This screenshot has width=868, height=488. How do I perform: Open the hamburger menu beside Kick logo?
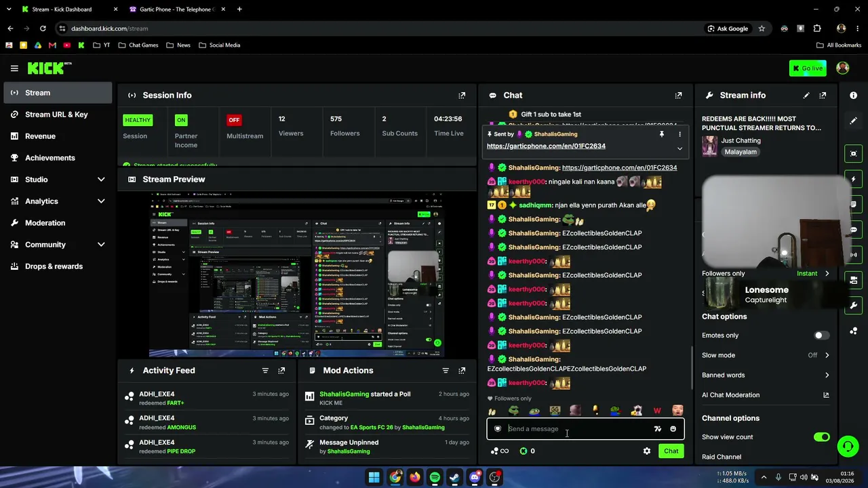coord(14,68)
